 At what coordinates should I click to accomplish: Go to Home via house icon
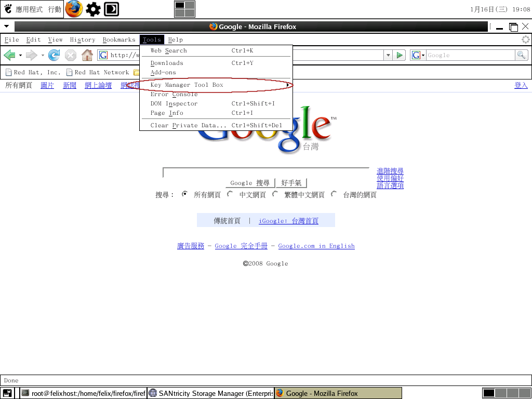point(87,55)
